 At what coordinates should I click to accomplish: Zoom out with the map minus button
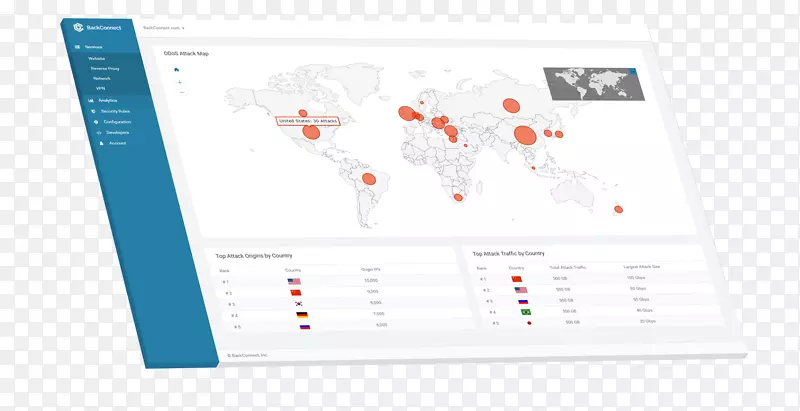tap(180, 92)
